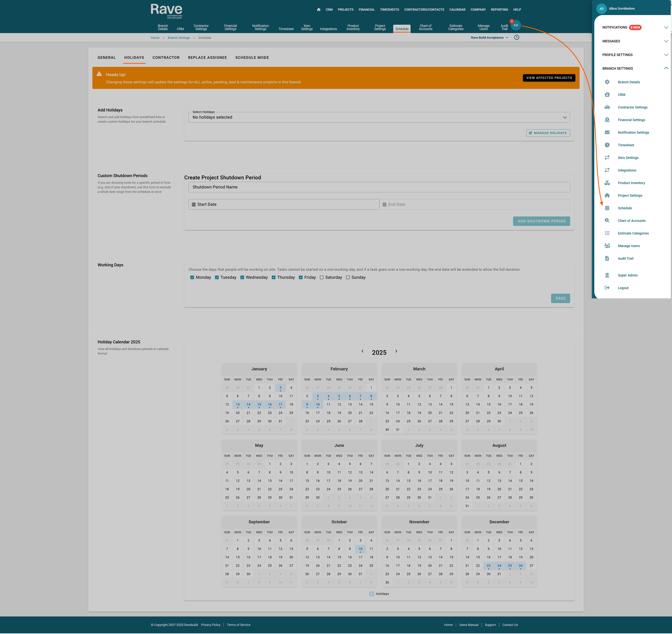The image size is (672, 634).
Task: Open the Schedule Mode tab
Action: 252,57
